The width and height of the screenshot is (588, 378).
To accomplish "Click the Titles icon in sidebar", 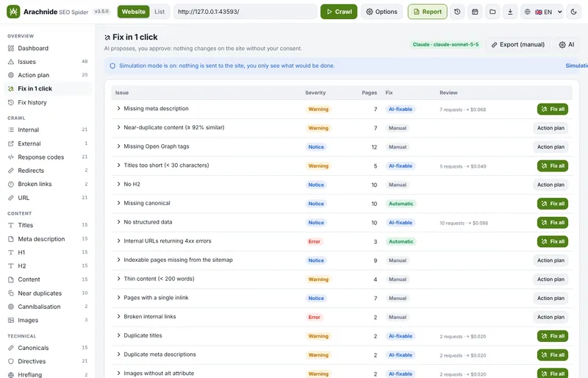I will (x=11, y=225).
